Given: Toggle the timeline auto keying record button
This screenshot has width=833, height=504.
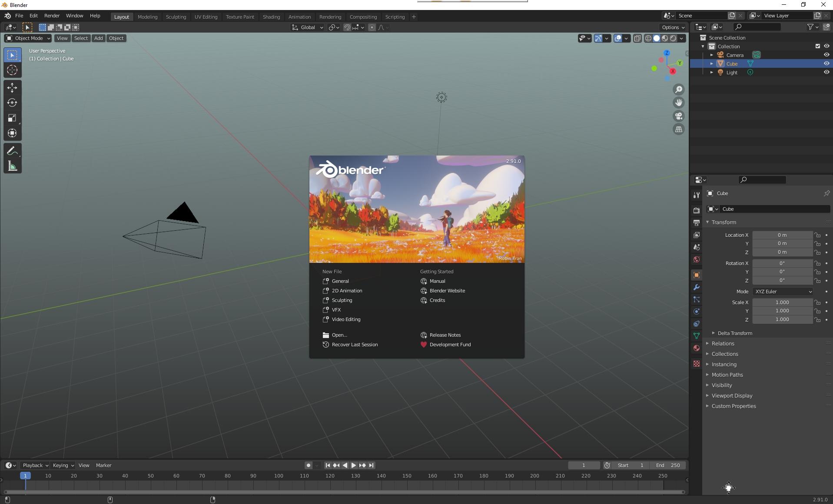Looking at the screenshot, I should pyautogui.click(x=308, y=465).
